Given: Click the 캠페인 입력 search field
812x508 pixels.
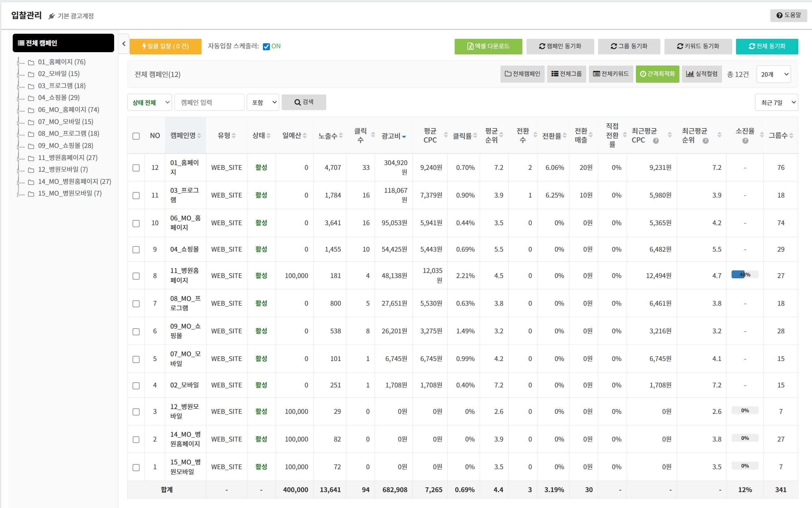Looking at the screenshot, I should click(209, 102).
